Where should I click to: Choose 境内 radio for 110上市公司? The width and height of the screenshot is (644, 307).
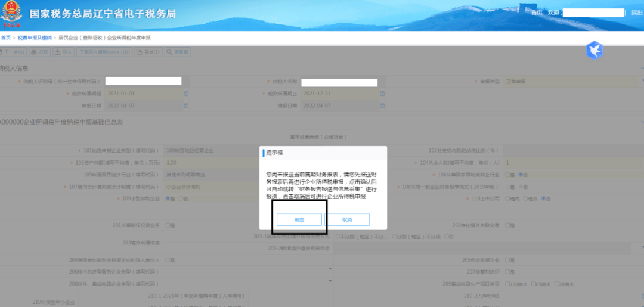click(508, 198)
